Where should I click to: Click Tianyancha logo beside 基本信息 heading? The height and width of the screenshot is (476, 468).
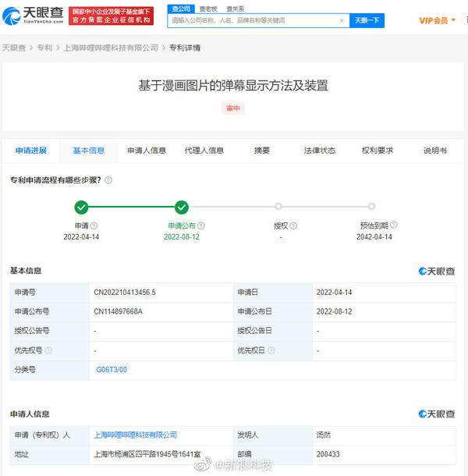437,271
